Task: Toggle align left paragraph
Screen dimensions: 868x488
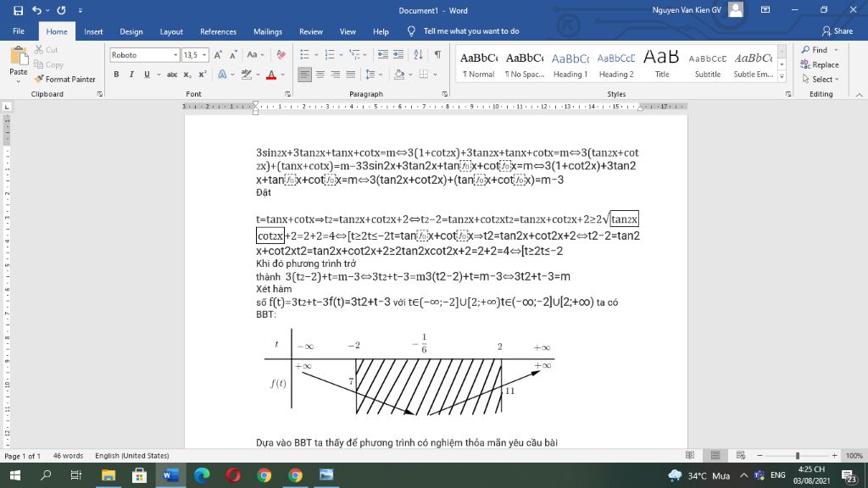Action: point(304,75)
